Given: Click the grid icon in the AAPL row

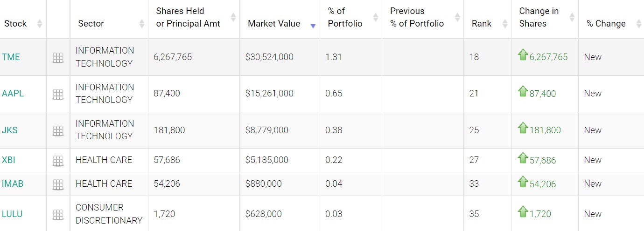Looking at the screenshot, I should 58,94.
